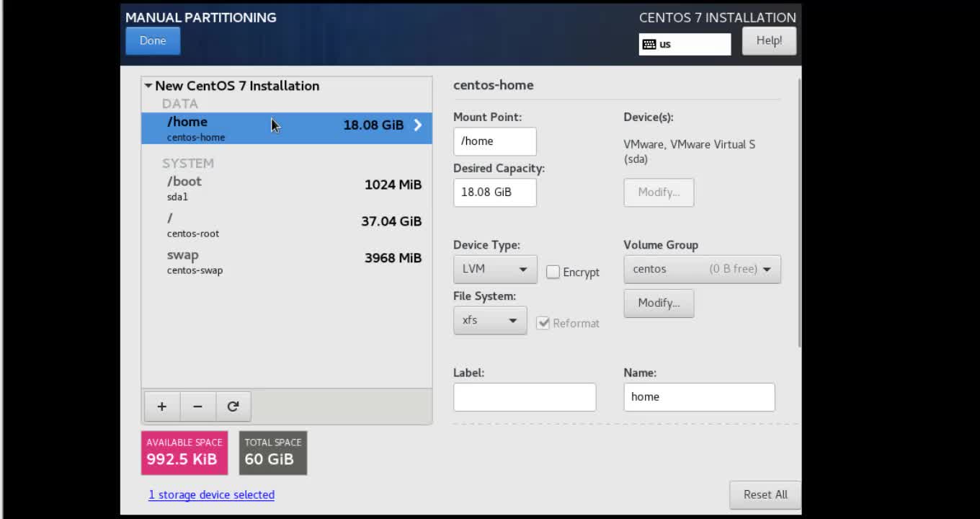Click the SYSTEM section heading

point(188,164)
